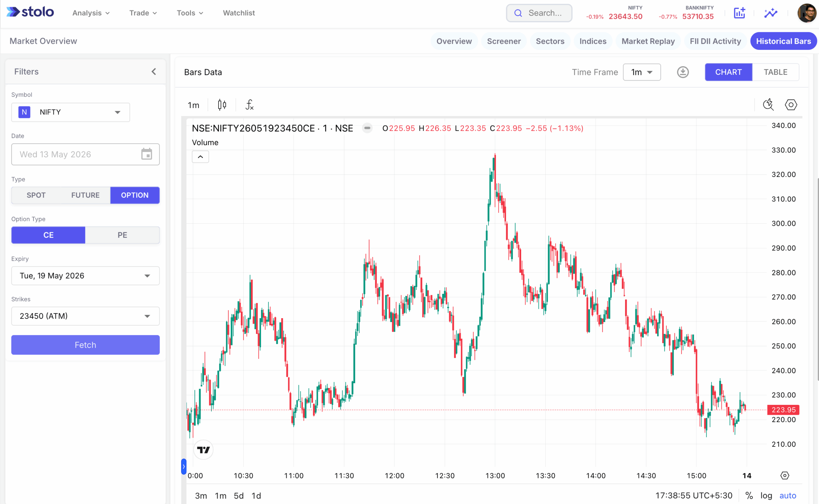Open the Expiry dropdown
The height and width of the screenshot is (504, 819).
pyautogui.click(x=85, y=276)
